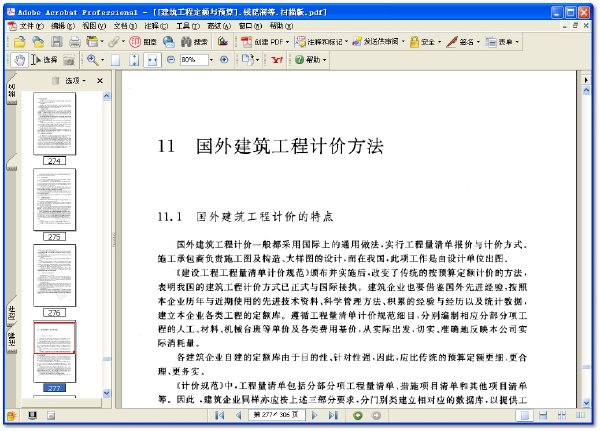Screen dimensions: 600x431
Task: Switch to Continuous page layout
Action: 543,415
